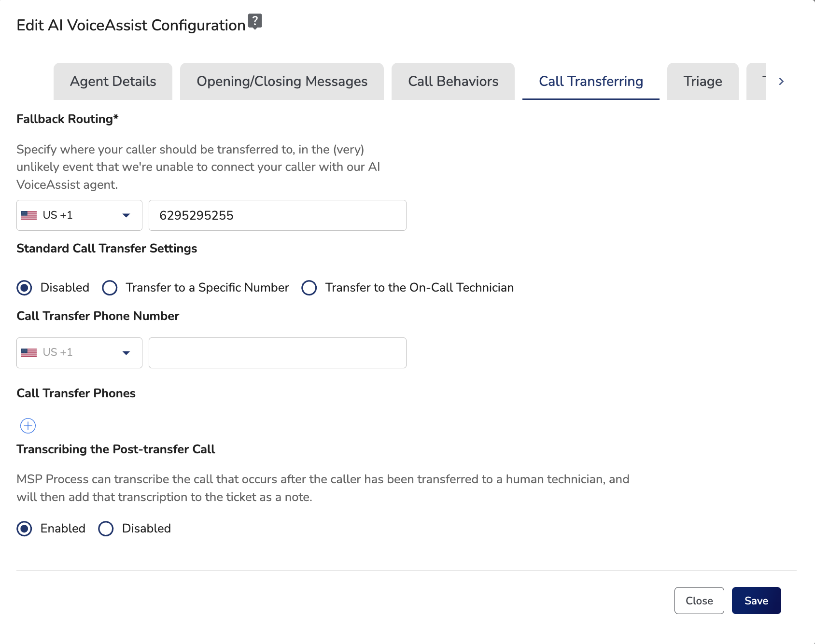This screenshot has height=644, width=815.
Task: Click the help question mark icon
Action: pos(254,21)
